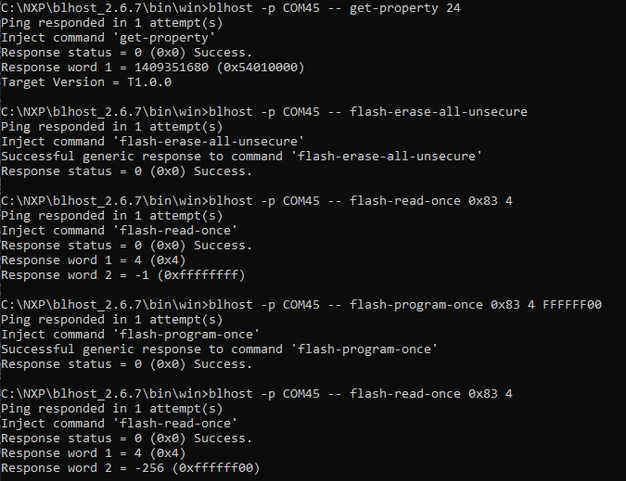Click the first flash-read-once 0x83 4 prompt line

point(256,201)
